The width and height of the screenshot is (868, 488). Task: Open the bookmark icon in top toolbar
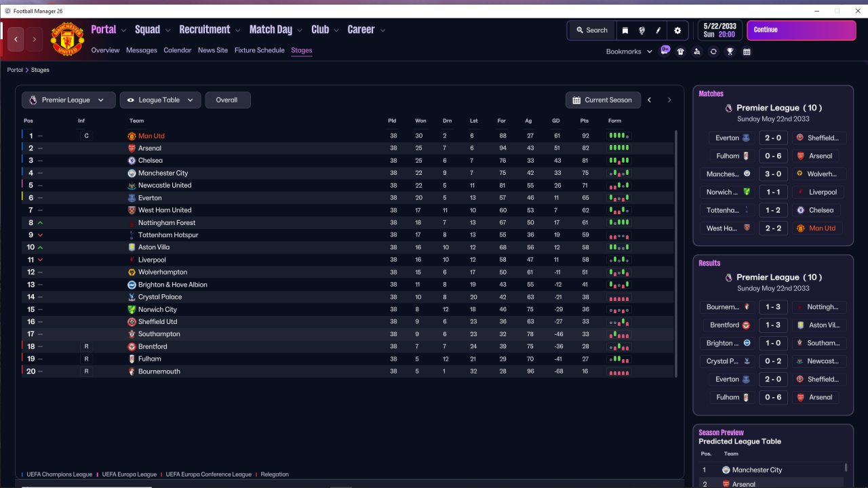[x=625, y=30]
